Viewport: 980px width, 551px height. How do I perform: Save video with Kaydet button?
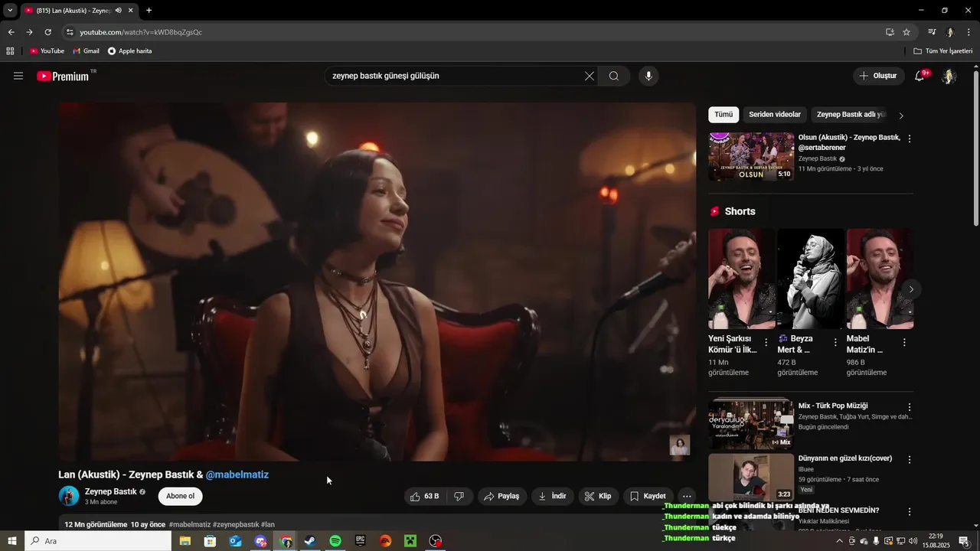click(648, 496)
